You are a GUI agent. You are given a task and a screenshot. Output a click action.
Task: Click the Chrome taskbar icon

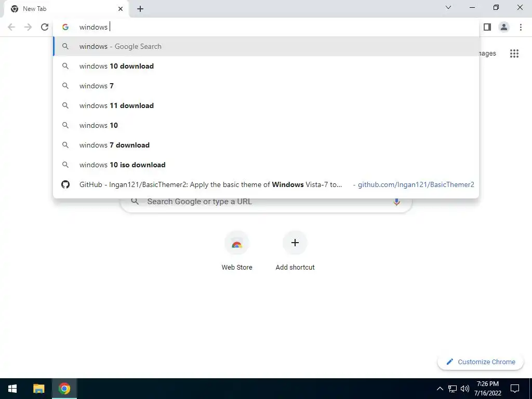point(64,389)
